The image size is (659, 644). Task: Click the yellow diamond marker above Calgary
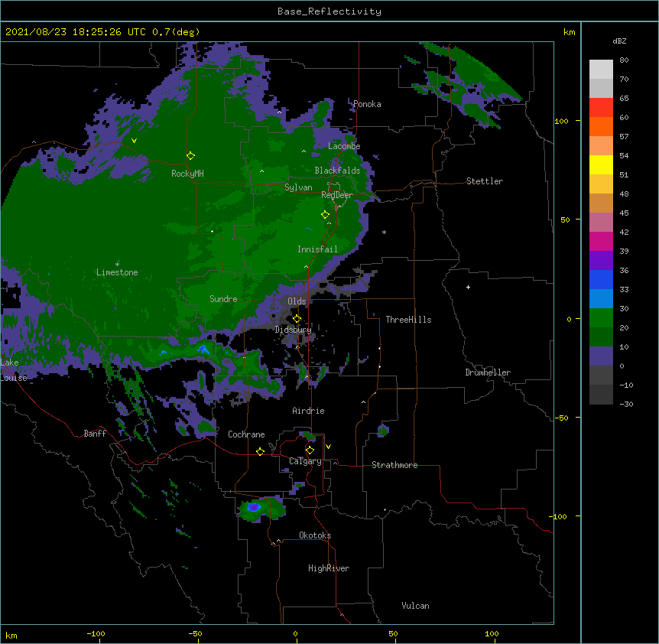click(x=310, y=450)
